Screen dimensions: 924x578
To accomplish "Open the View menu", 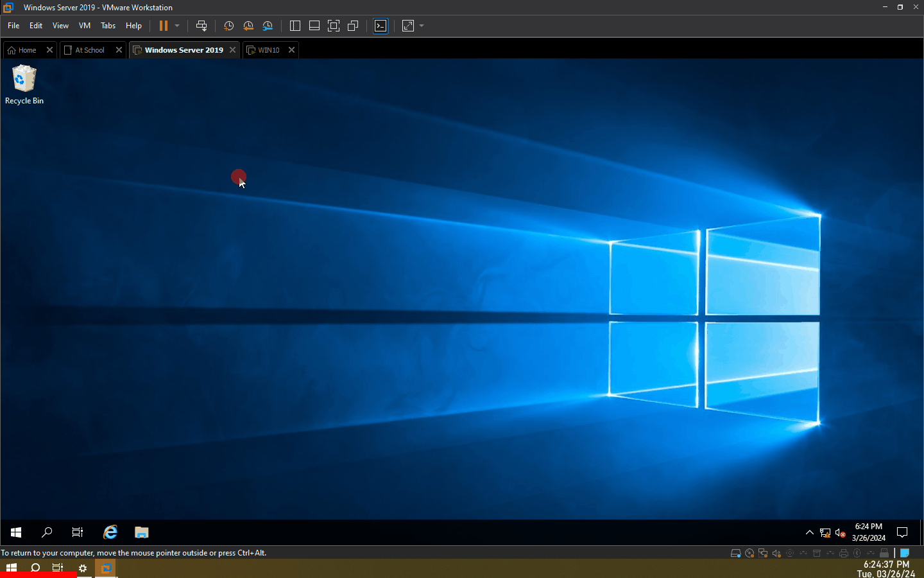I will point(60,26).
